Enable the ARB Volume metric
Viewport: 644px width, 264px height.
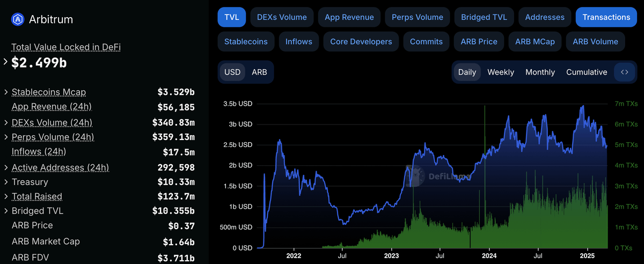pyautogui.click(x=595, y=41)
